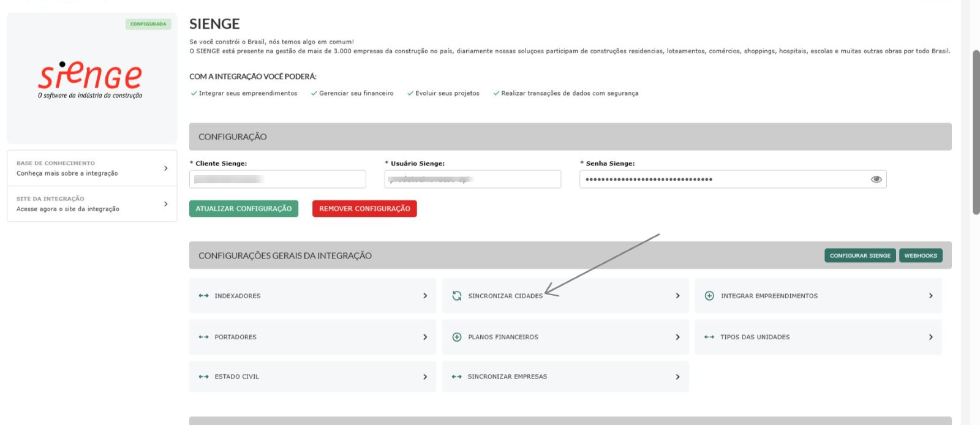Click the plus icon beside Integrar Empreendimentos
Screen dimensions: 980x425
click(x=709, y=296)
